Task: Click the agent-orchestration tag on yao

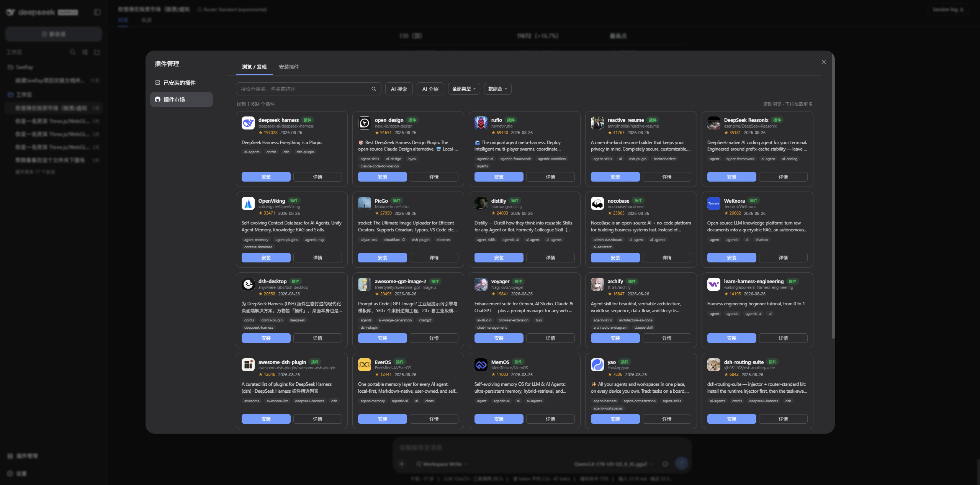Action: coord(640,401)
